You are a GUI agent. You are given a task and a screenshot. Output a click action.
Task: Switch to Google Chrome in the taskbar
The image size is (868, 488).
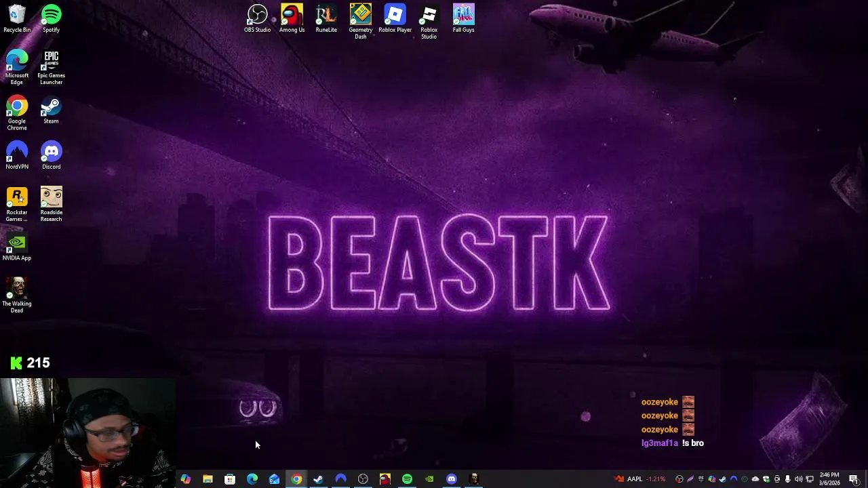[x=296, y=479]
